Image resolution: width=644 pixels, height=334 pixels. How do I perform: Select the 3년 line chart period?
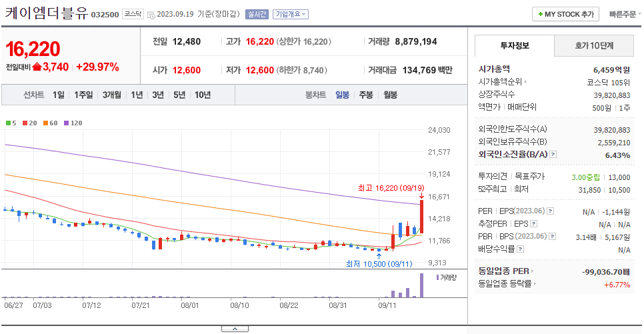(158, 95)
